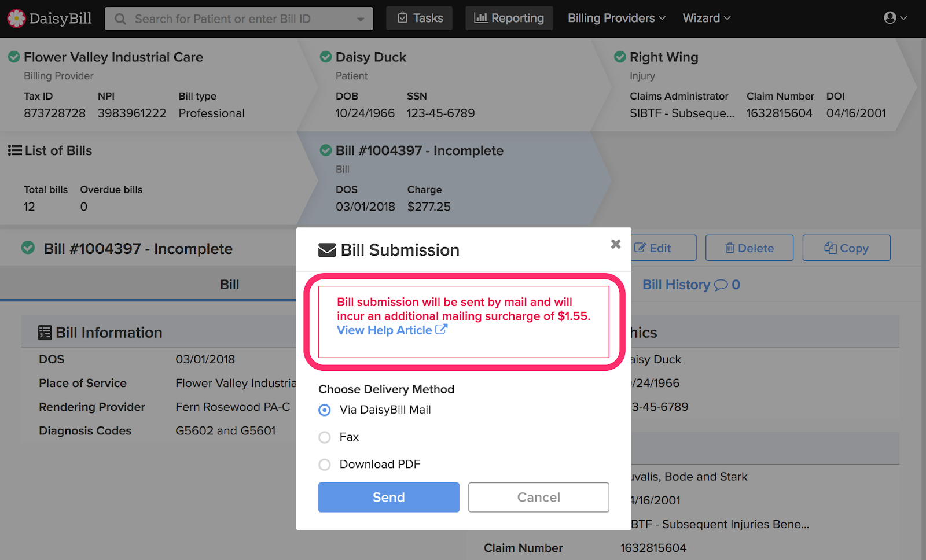Click the NPI value 3983961222
The height and width of the screenshot is (560, 926).
coord(132,113)
